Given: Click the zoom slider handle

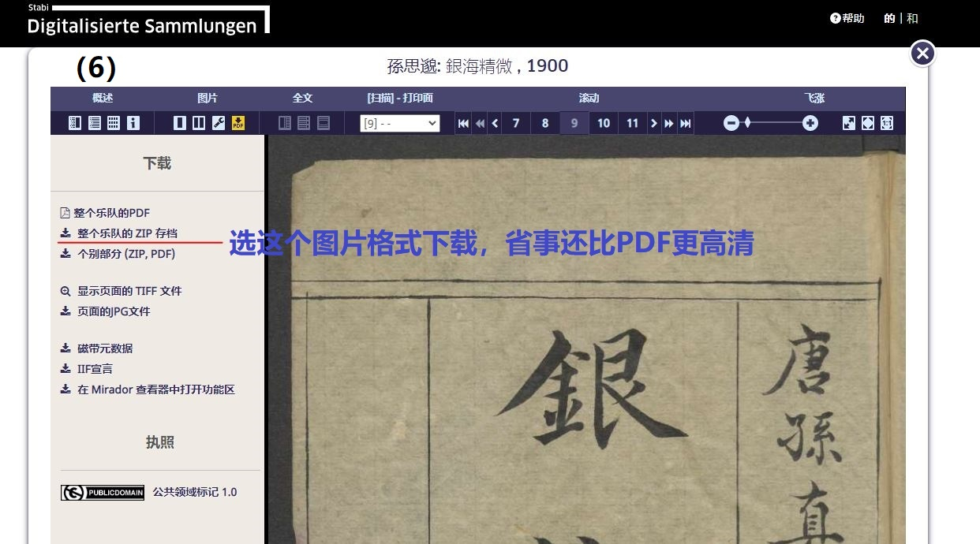Looking at the screenshot, I should pos(747,123).
